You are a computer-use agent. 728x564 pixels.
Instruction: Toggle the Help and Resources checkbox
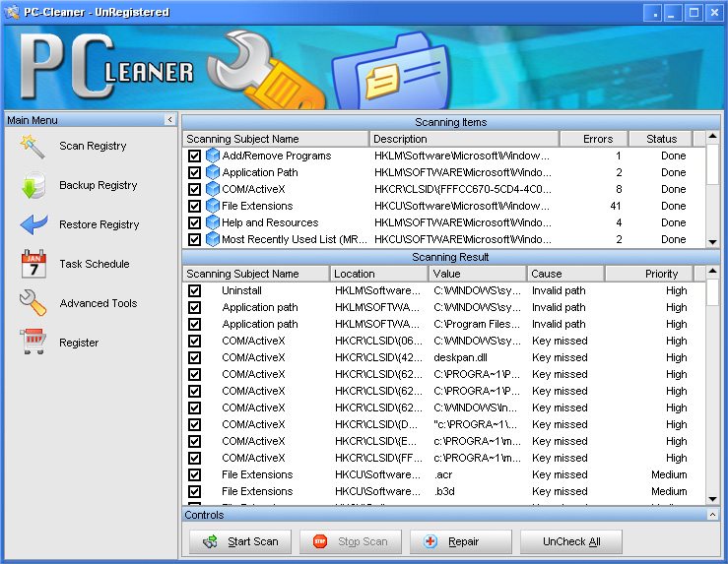pos(194,222)
